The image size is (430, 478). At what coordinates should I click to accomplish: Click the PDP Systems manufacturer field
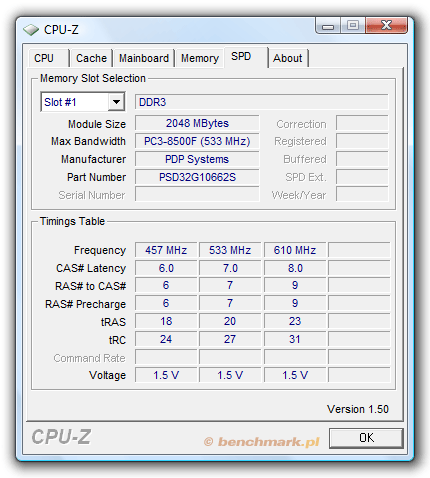click(197, 159)
